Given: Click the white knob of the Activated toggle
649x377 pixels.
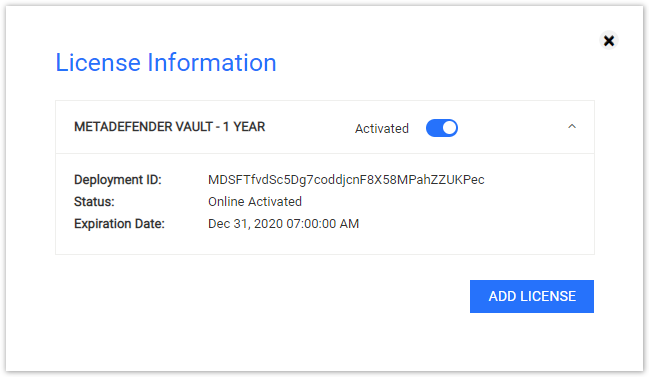Looking at the screenshot, I should tap(449, 128).
